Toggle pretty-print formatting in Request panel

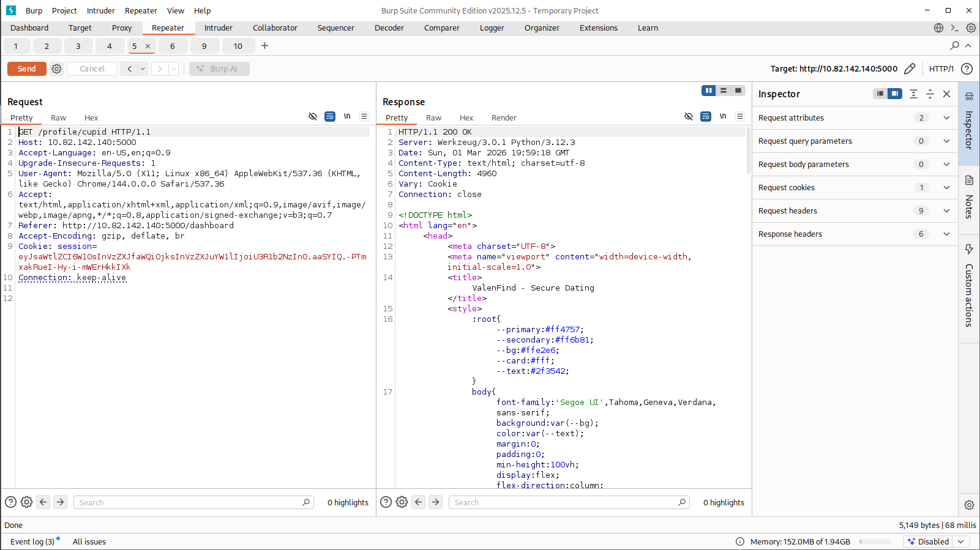(x=330, y=116)
